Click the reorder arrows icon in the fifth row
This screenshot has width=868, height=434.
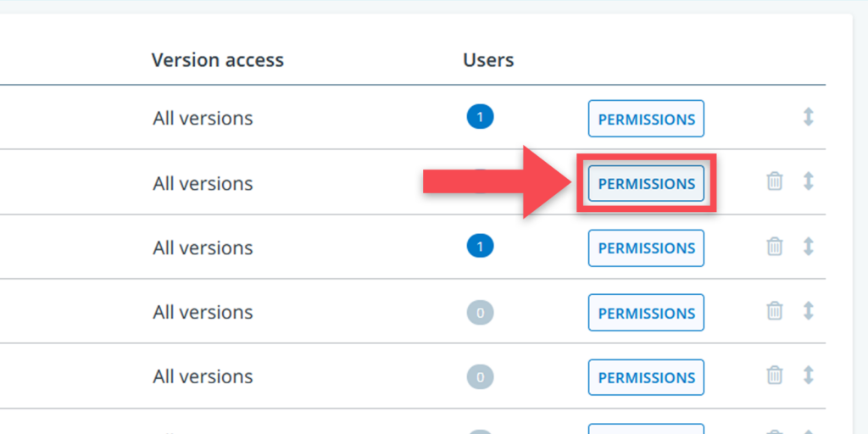pyautogui.click(x=808, y=375)
